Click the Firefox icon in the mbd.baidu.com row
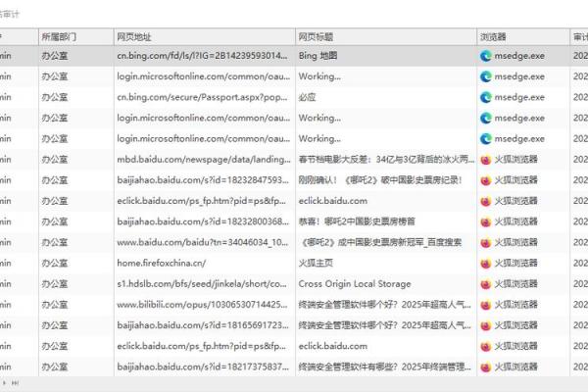This screenshot has height=392, width=588. click(486, 160)
